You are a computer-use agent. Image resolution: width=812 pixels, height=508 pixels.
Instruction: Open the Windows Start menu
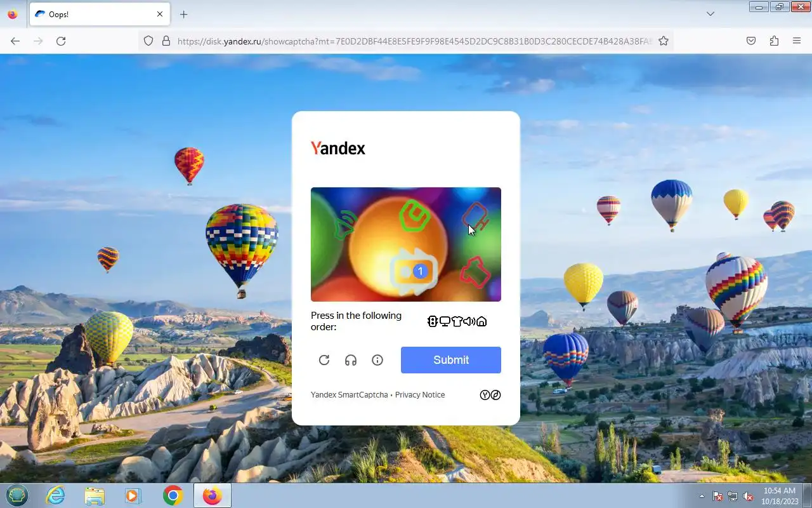[17, 495]
